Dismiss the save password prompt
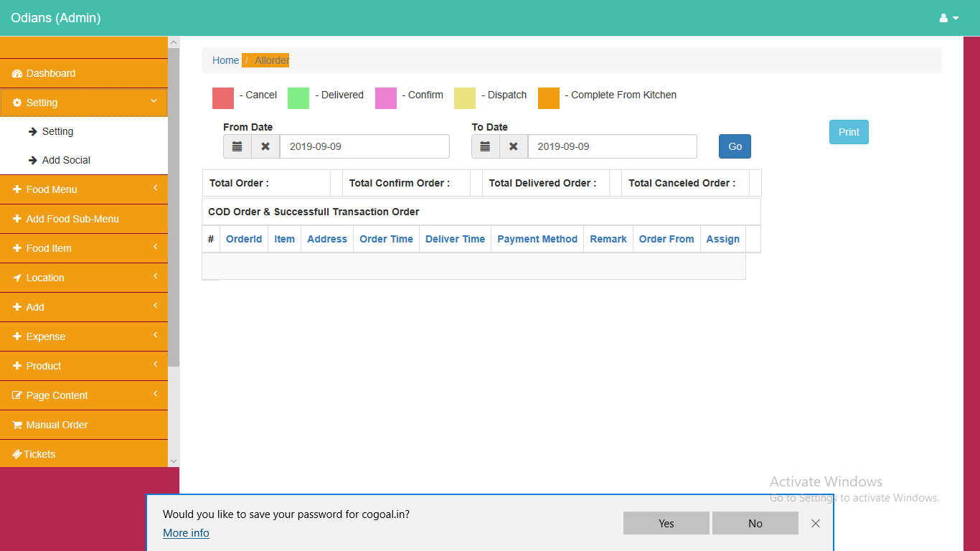 (815, 524)
